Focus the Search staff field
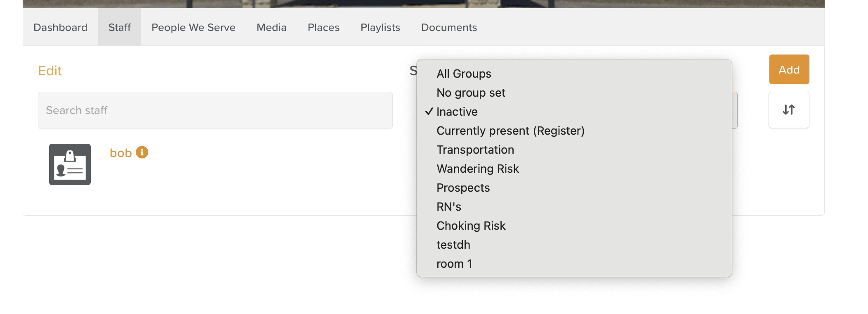Viewport: 868px width, 314px height. point(215,110)
